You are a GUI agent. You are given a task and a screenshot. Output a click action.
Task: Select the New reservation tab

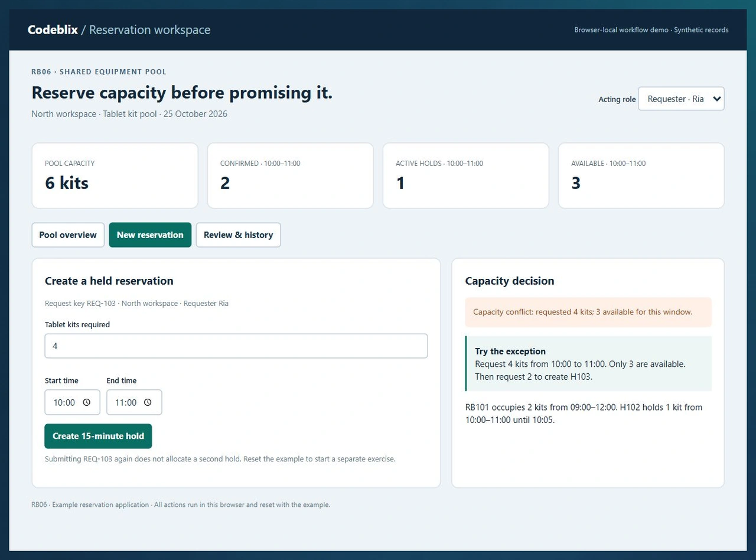(150, 235)
